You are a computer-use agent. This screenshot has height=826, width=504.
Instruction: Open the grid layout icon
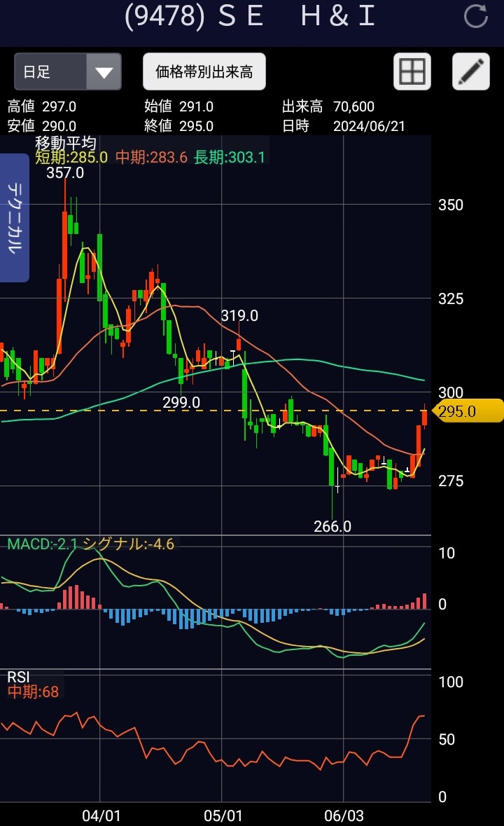tap(412, 71)
